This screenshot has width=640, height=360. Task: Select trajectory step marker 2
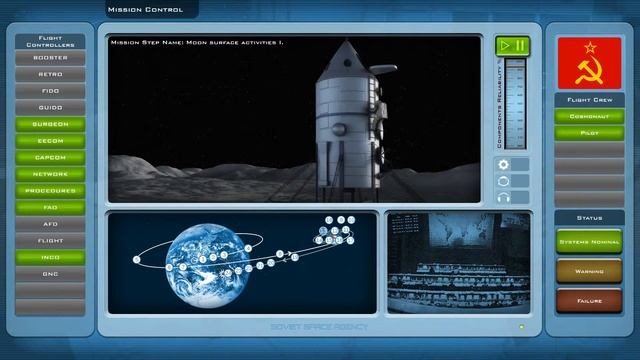(x=213, y=257)
